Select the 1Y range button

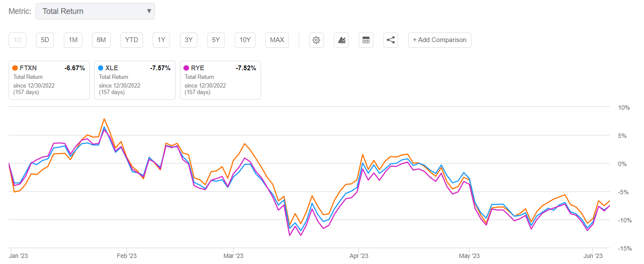tap(161, 40)
